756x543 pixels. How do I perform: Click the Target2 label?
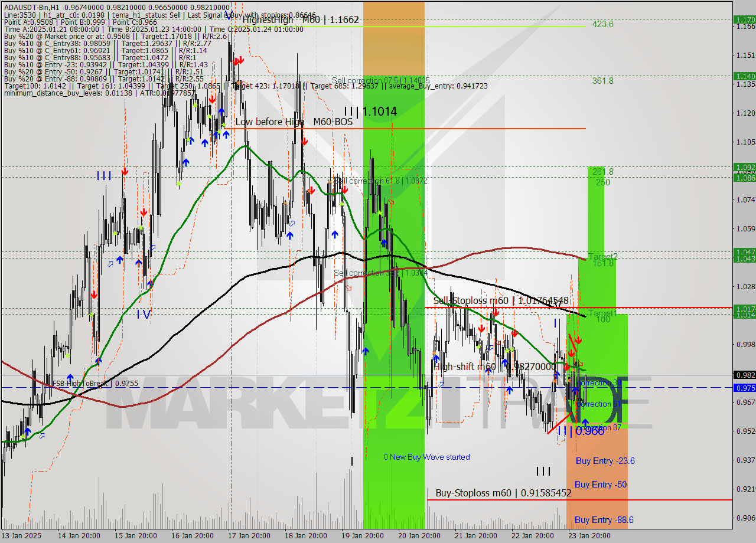coord(603,256)
